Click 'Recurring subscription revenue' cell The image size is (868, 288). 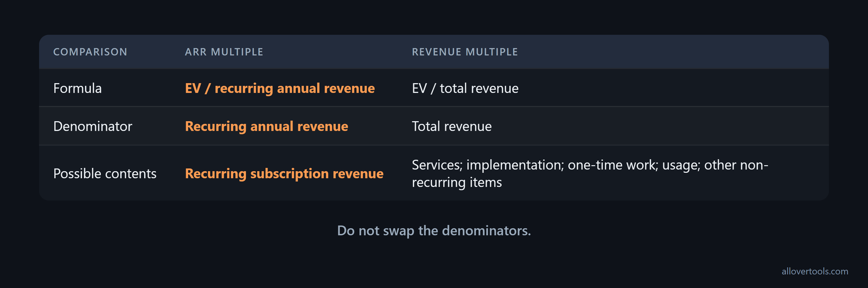point(284,173)
